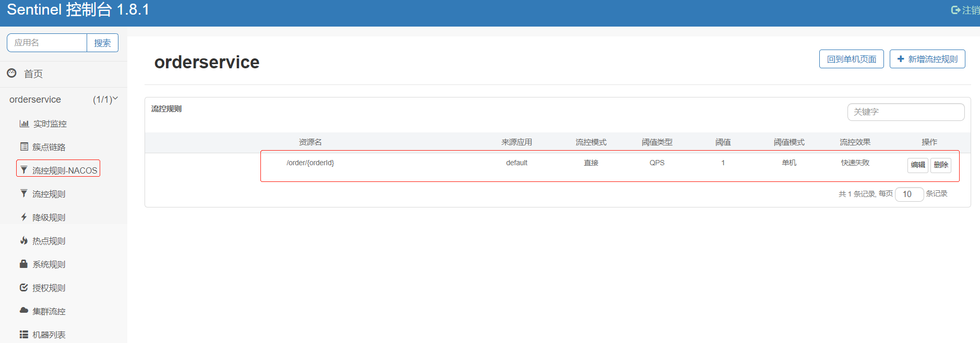Open 授权规则 authorization rules
980x343 pixels.
[x=49, y=288]
